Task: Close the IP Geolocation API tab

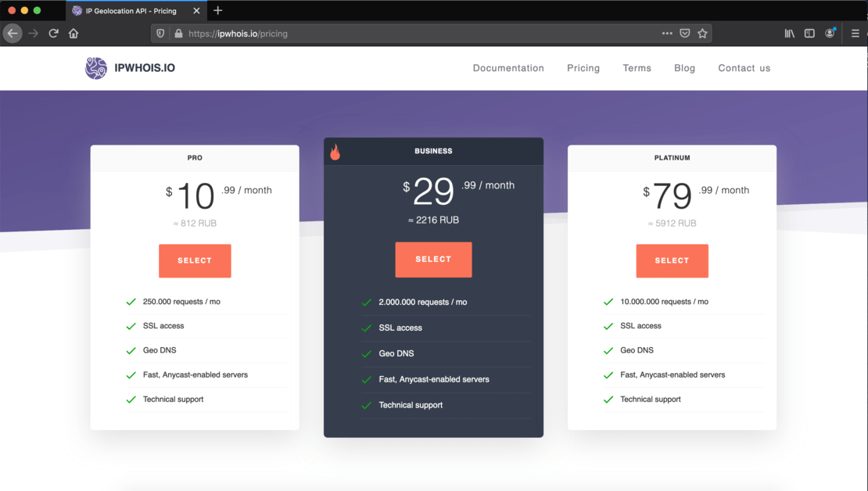Action: [x=196, y=10]
